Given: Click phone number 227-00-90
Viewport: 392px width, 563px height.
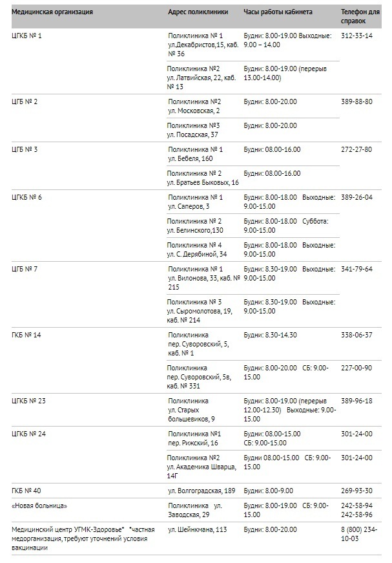Looking at the screenshot, I should (357, 368).
